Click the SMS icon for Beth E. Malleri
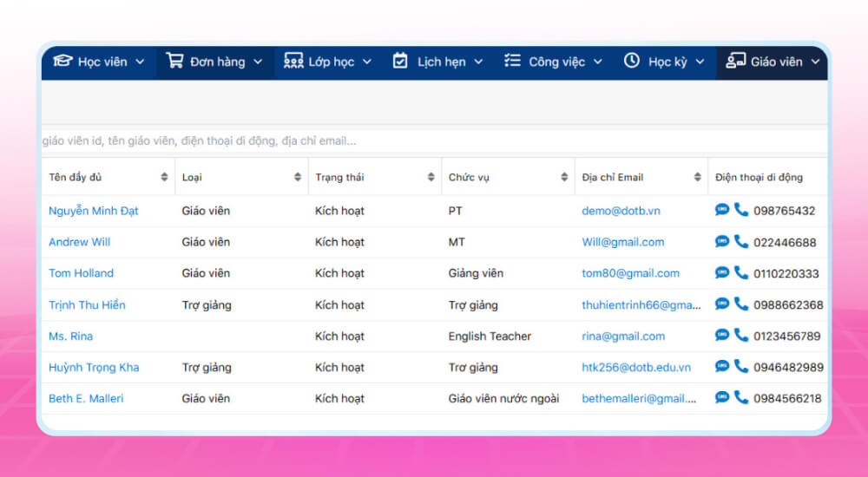The height and width of the screenshot is (477, 868). click(722, 397)
